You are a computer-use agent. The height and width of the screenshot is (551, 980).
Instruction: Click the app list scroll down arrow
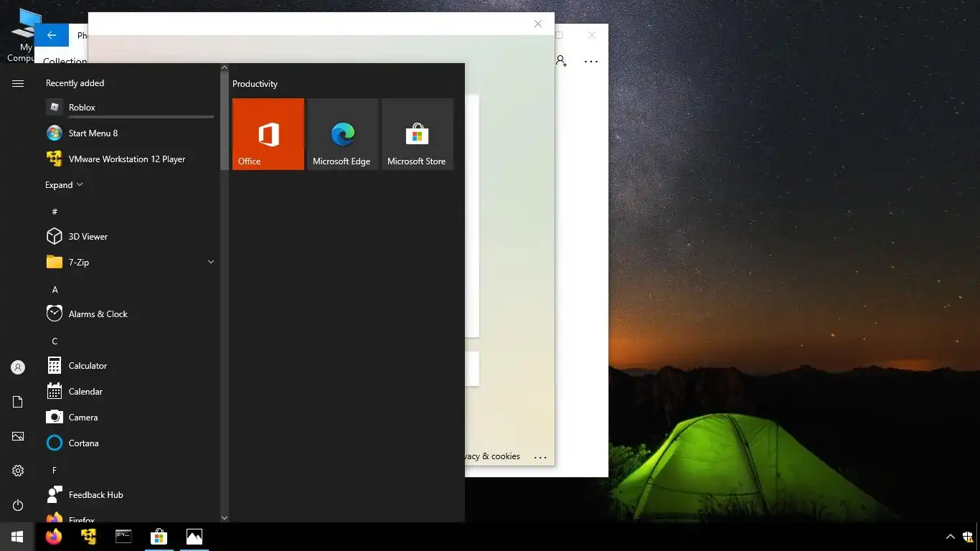(224, 517)
